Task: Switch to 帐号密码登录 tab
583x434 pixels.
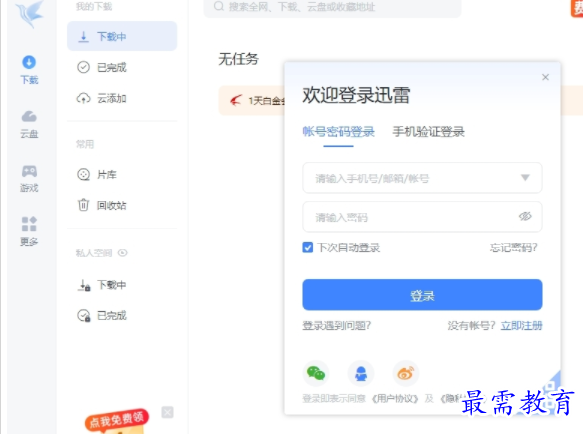Action: click(338, 132)
